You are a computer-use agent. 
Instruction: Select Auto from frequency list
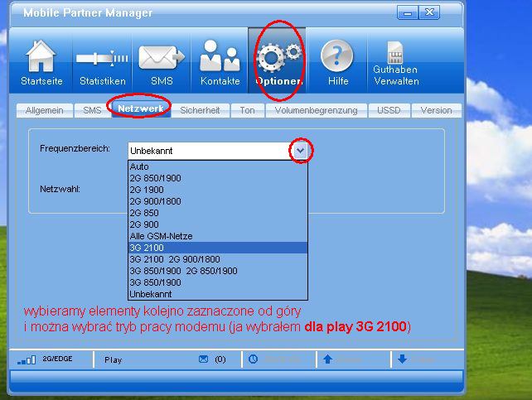coord(218,166)
